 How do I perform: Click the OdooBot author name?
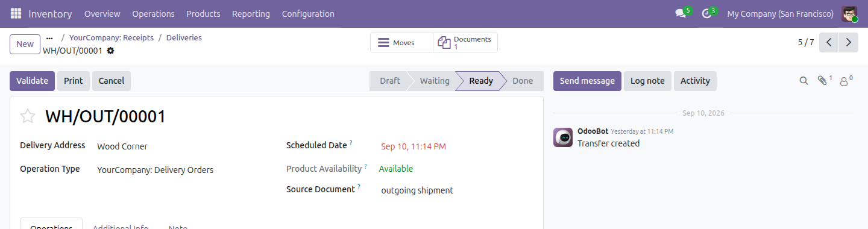tap(593, 131)
